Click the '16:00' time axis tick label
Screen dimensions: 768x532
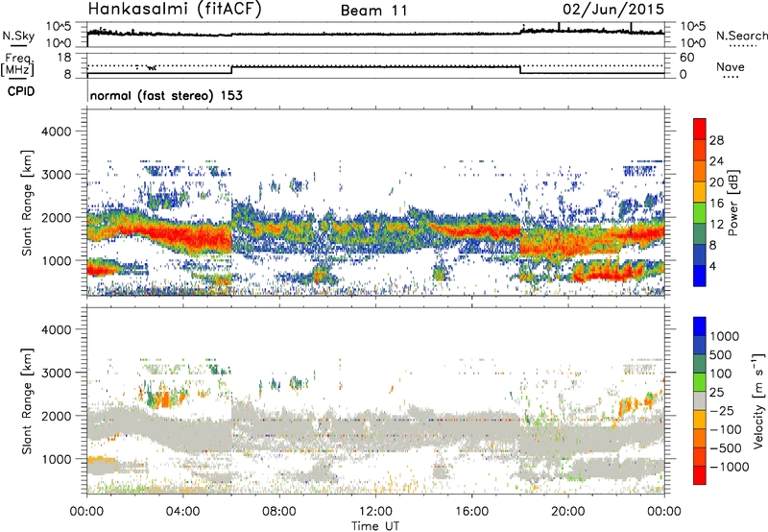pyautogui.click(x=471, y=512)
